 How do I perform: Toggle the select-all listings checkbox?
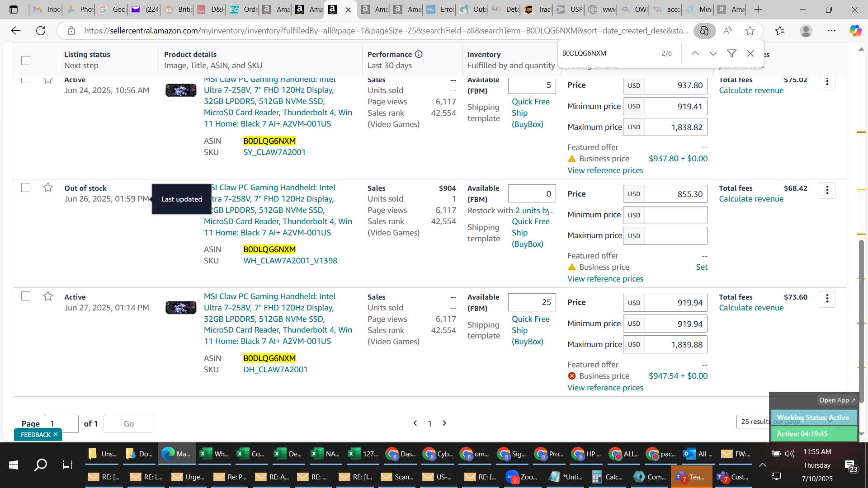[x=26, y=61]
